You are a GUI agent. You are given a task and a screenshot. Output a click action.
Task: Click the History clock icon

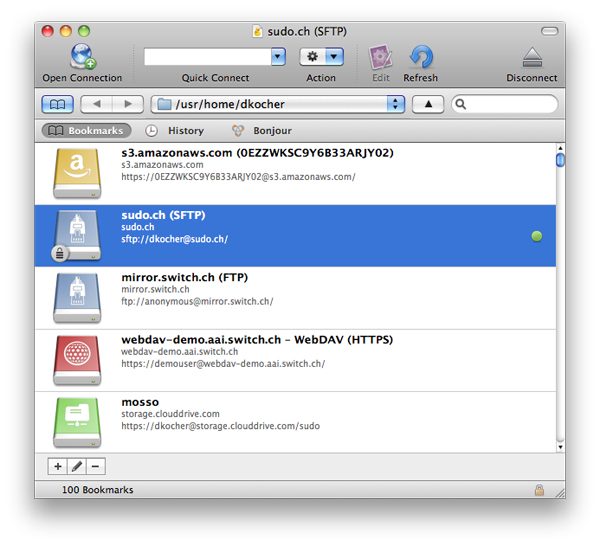[x=151, y=130]
